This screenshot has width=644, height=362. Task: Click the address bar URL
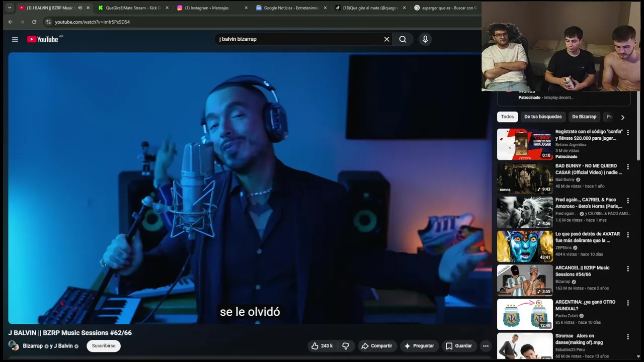(x=92, y=22)
